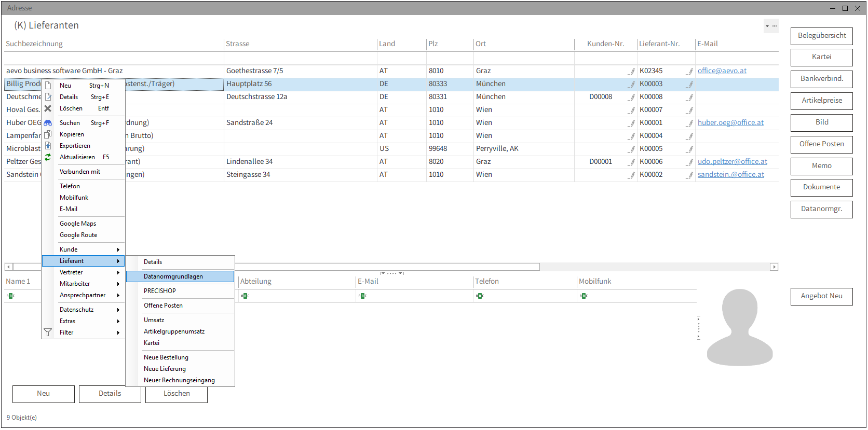Click pencil icon next to Kunden-Nr D00001

[x=632, y=162]
